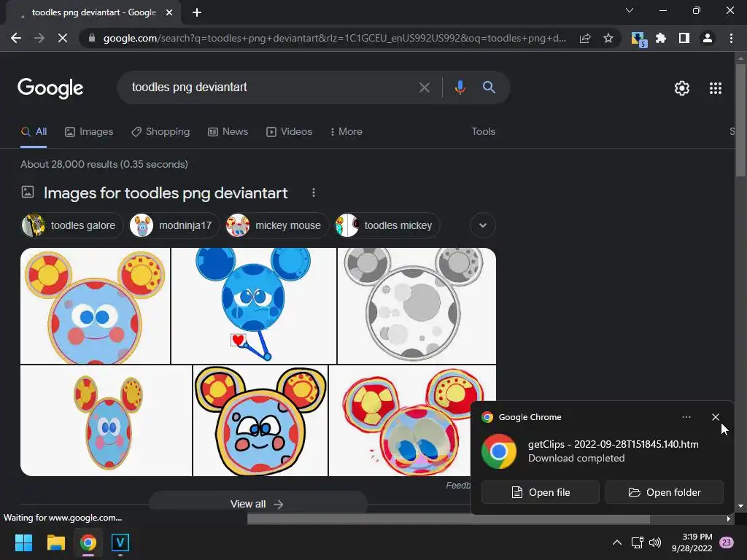Stop loading the page
Image resolution: width=747 pixels, height=560 pixels.
(x=63, y=38)
